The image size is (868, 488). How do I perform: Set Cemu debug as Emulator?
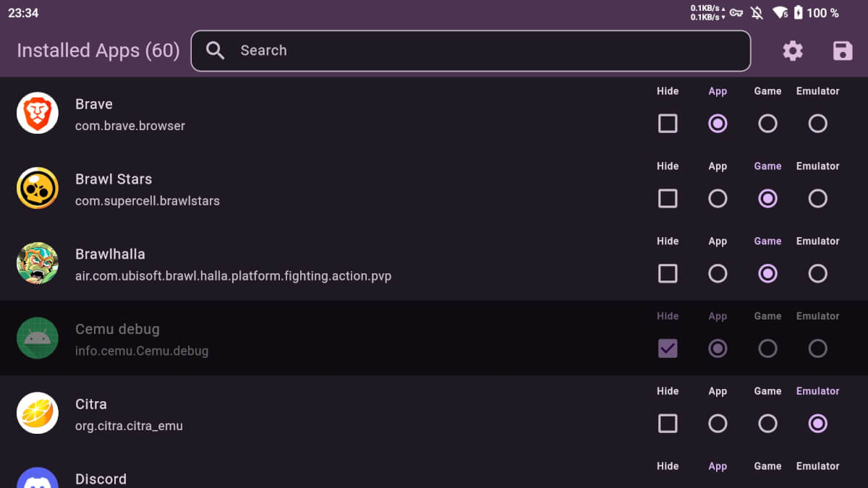[x=818, y=348]
